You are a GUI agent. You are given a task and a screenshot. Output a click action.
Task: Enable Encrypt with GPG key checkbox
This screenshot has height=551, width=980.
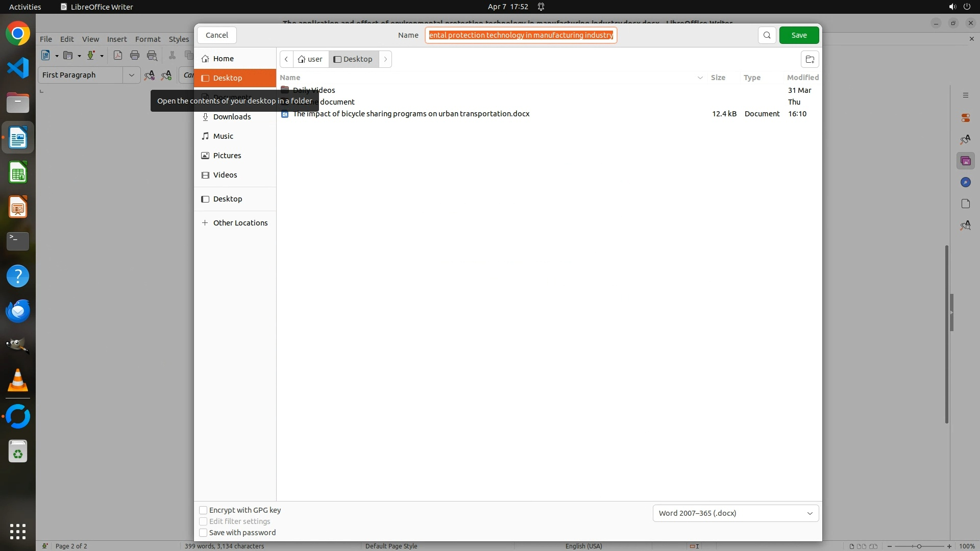pos(203,510)
